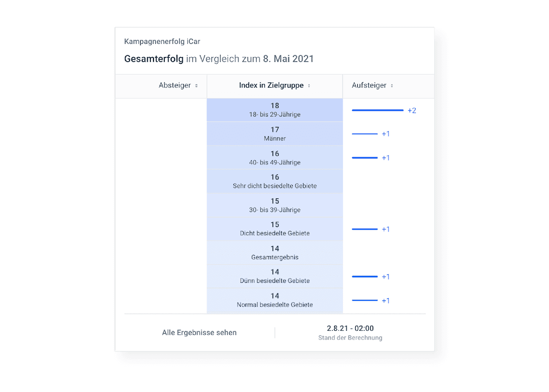This screenshot has height=392, width=549.
Task: Sort by Absteiger column arrows icon
Action: 197,86
